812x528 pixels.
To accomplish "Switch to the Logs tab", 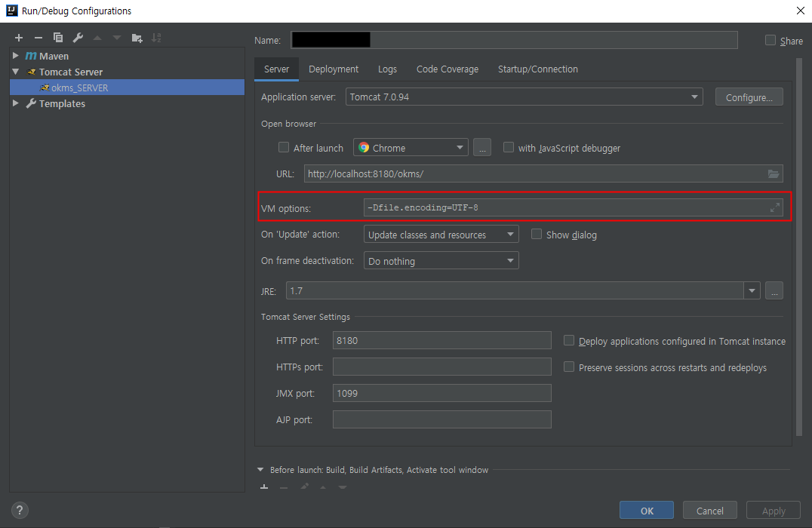I will pos(387,69).
